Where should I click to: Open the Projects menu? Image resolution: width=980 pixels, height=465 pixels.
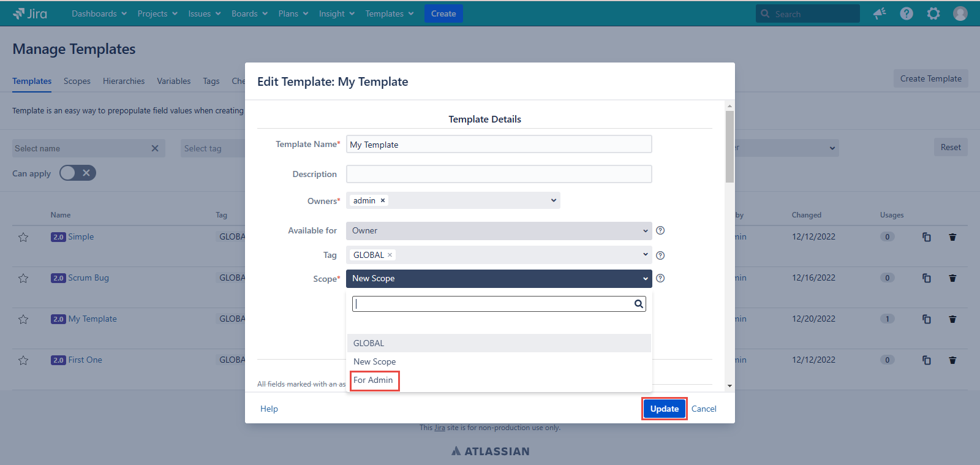[157, 13]
